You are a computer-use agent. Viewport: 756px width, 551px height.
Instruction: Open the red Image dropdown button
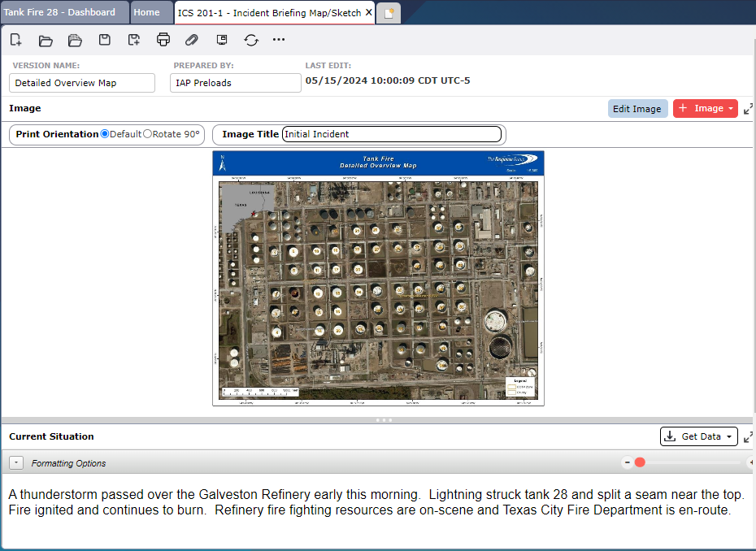705,109
